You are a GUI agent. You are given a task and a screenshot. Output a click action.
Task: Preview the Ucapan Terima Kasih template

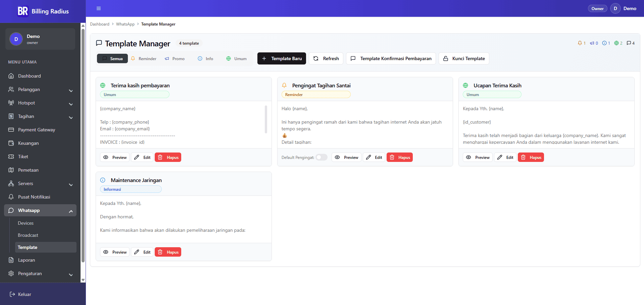[478, 157]
